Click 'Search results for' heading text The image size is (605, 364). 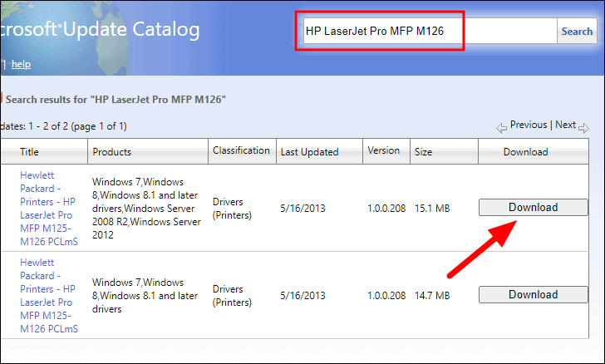point(116,100)
